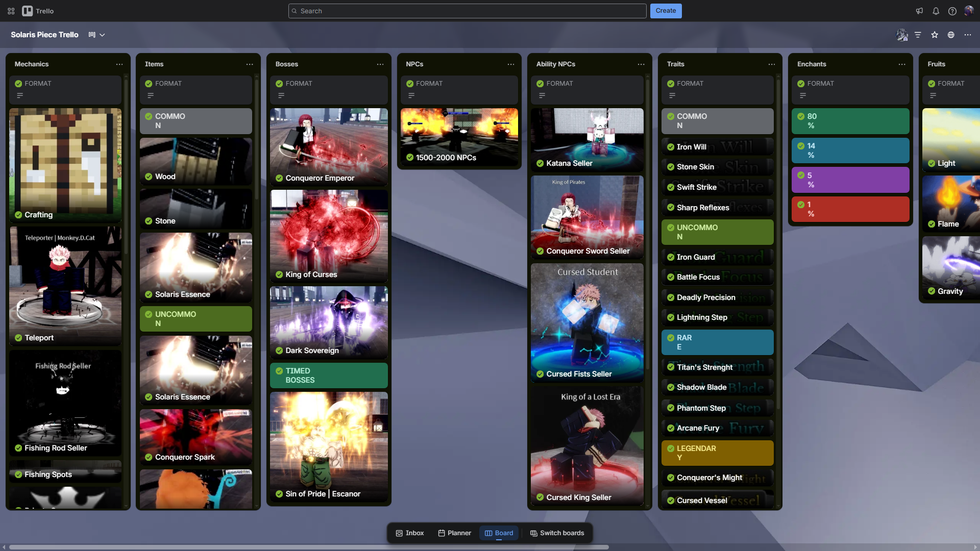Open the Inbox tab
The width and height of the screenshot is (980, 551).
tap(410, 533)
